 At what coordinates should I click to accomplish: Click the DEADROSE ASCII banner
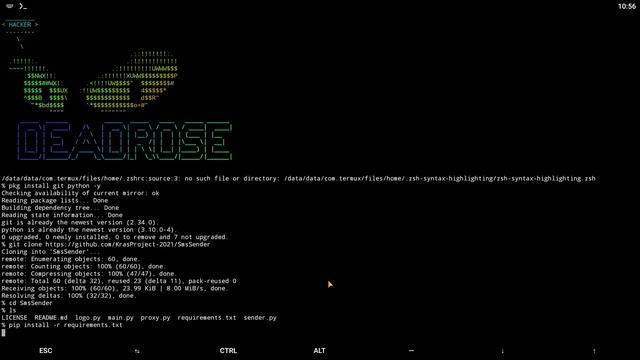click(125, 141)
